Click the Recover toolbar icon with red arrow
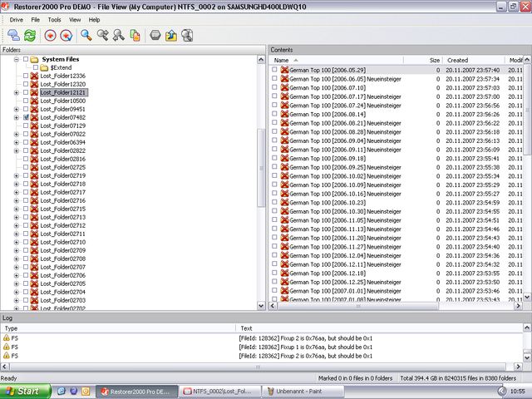This screenshot has height=399, width=532. click(50, 35)
